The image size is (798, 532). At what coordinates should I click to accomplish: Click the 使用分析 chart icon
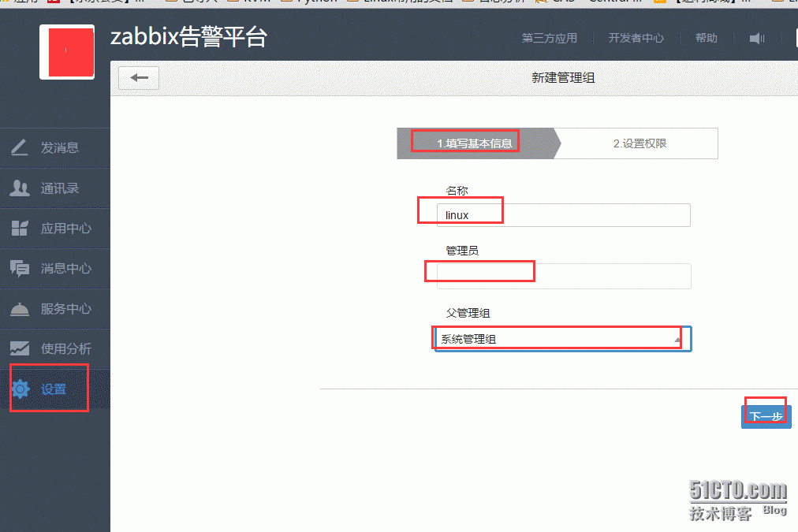[20, 348]
